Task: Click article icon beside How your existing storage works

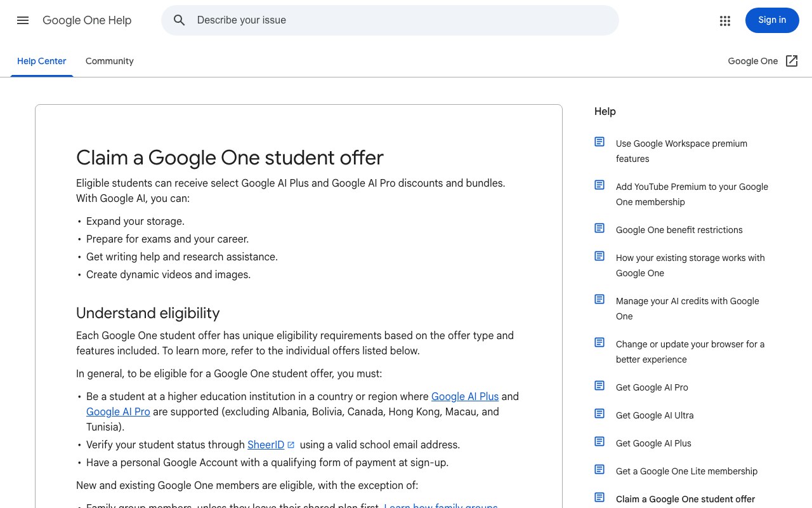Action: pyautogui.click(x=599, y=256)
